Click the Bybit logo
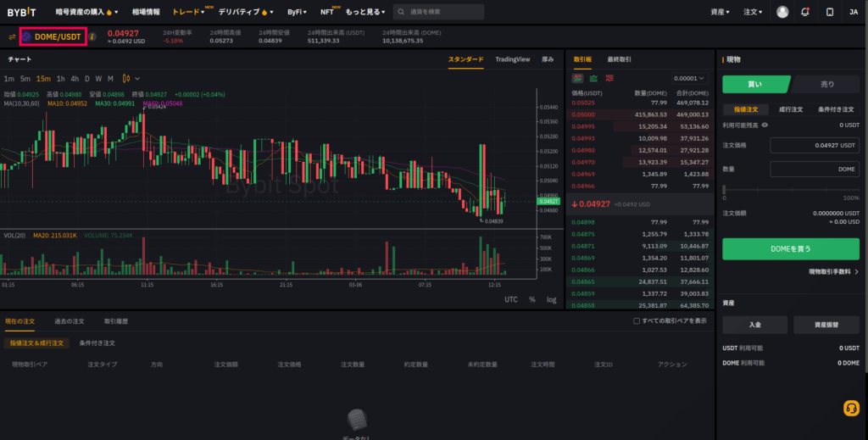Image resolution: width=868 pixels, height=440 pixels. 21,12
